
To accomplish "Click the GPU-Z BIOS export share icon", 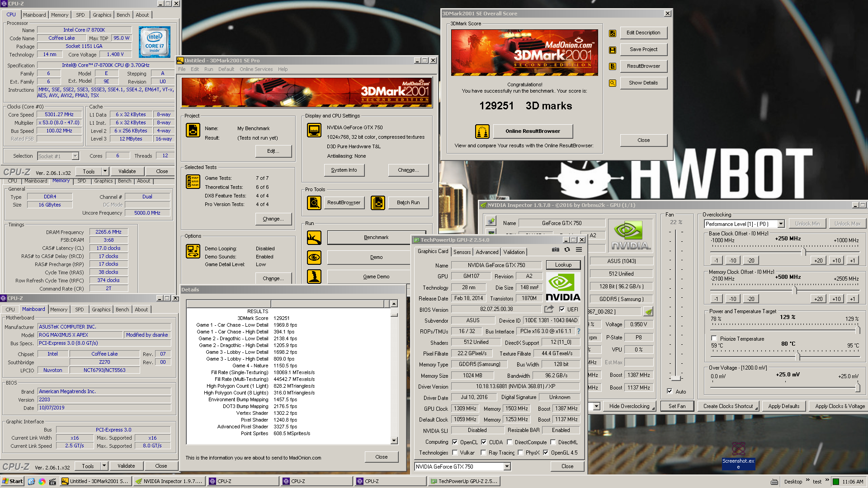I will 549,309.
